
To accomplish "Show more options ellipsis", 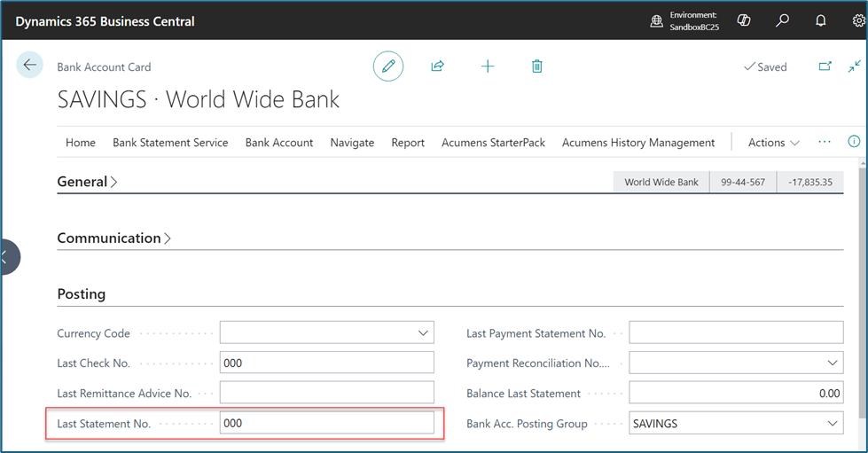I will (x=825, y=142).
